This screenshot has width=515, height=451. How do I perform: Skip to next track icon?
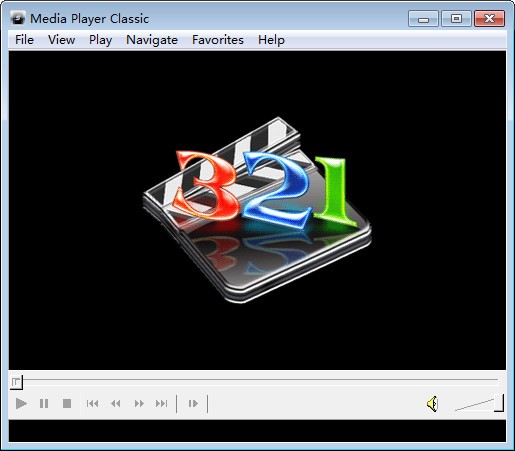162,404
